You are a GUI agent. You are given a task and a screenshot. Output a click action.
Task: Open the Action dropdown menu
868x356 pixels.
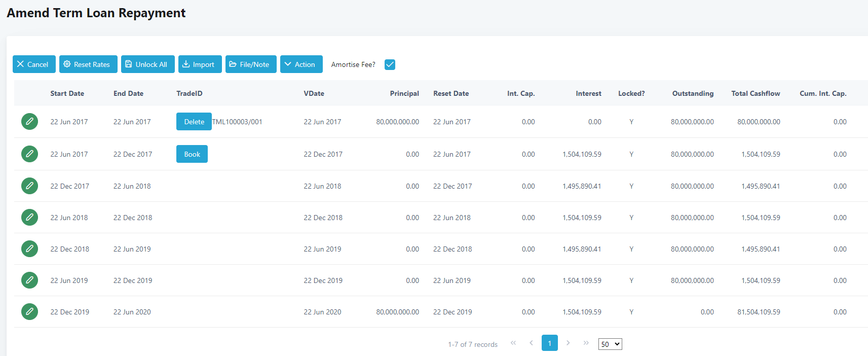coord(301,64)
